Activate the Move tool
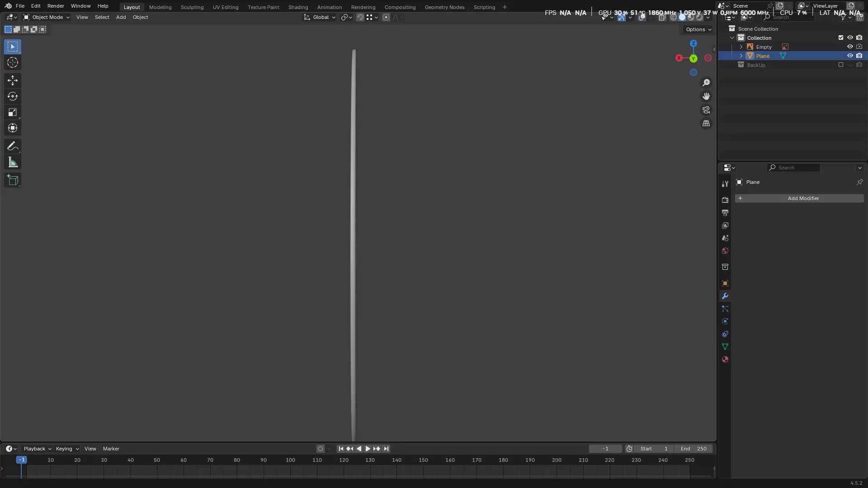Screen dimensions: 868x488 [13, 80]
